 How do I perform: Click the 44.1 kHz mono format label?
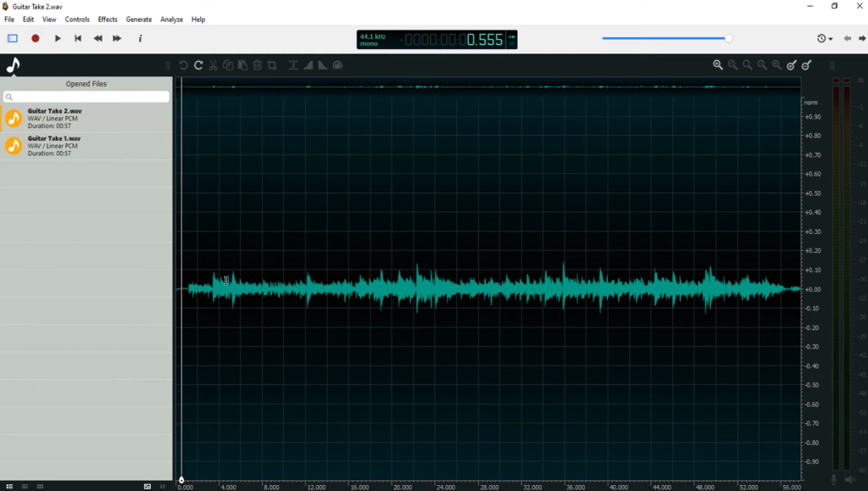tap(373, 40)
